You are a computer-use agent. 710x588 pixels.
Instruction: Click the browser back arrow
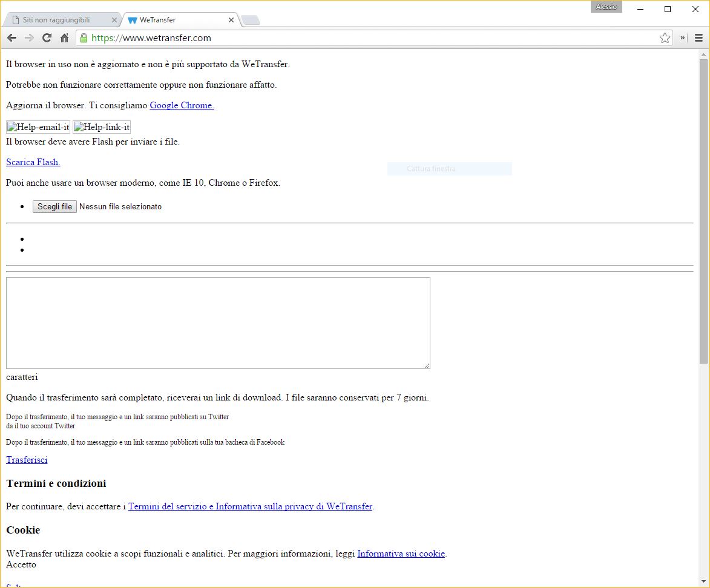coord(12,38)
